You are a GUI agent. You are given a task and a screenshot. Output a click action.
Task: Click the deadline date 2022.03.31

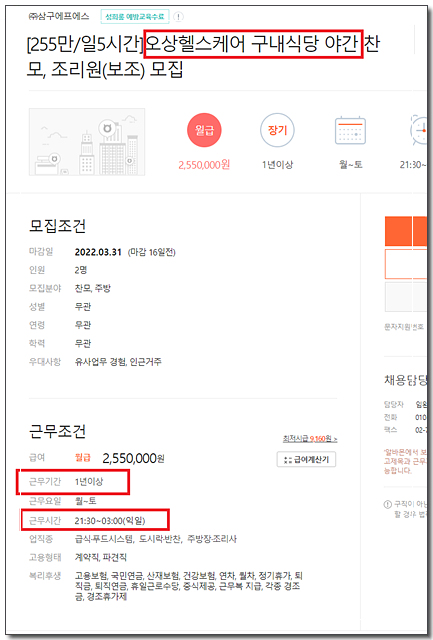pos(98,252)
